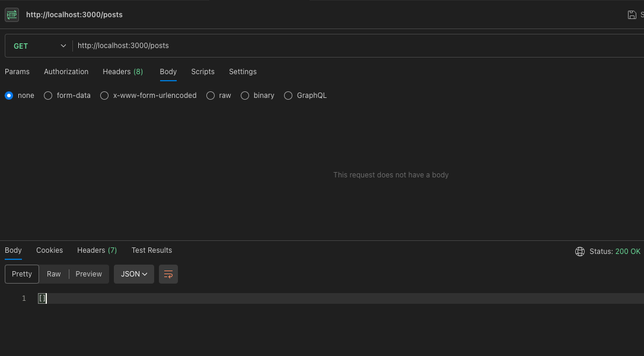
Task: Select the request Body tab
Action: point(168,72)
